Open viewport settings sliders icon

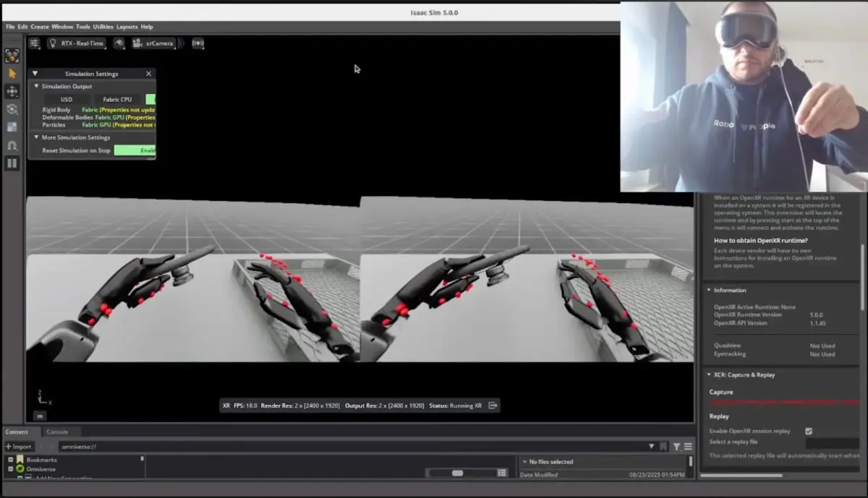34,43
